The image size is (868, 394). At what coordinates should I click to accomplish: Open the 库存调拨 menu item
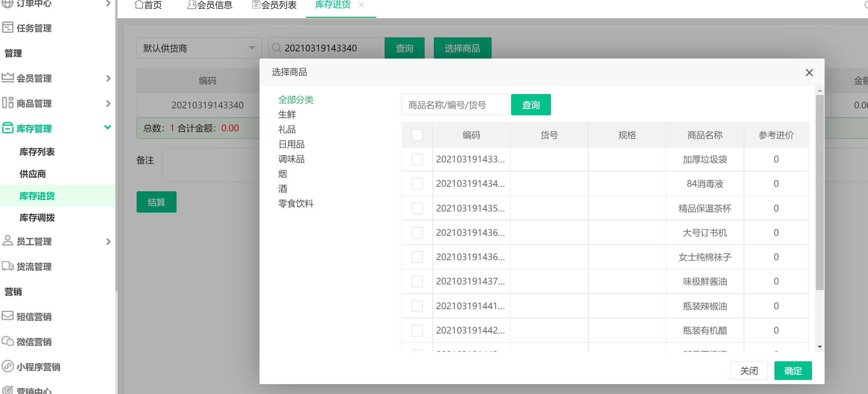(x=37, y=218)
